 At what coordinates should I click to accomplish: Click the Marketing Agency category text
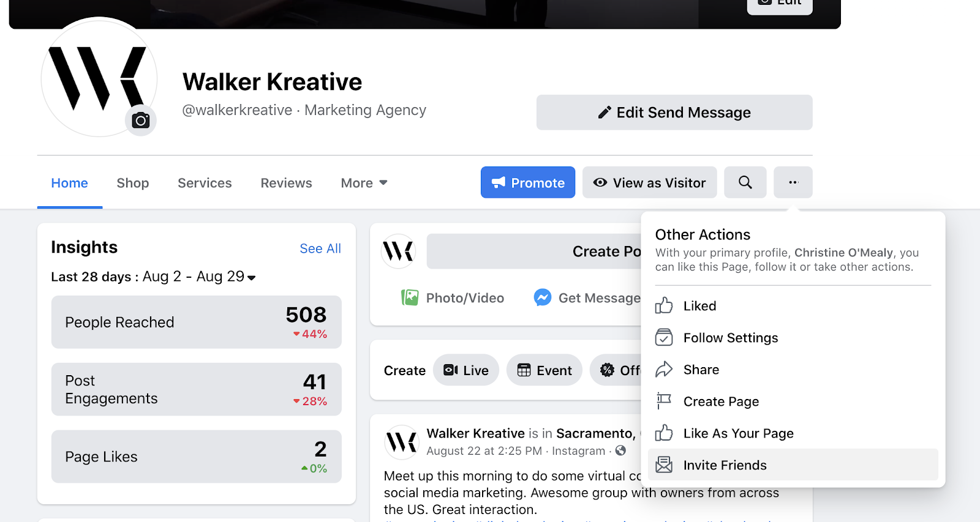click(365, 110)
